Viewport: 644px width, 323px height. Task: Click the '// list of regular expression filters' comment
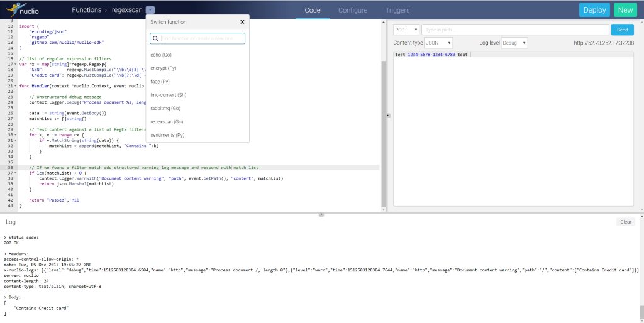tap(65, 58)
